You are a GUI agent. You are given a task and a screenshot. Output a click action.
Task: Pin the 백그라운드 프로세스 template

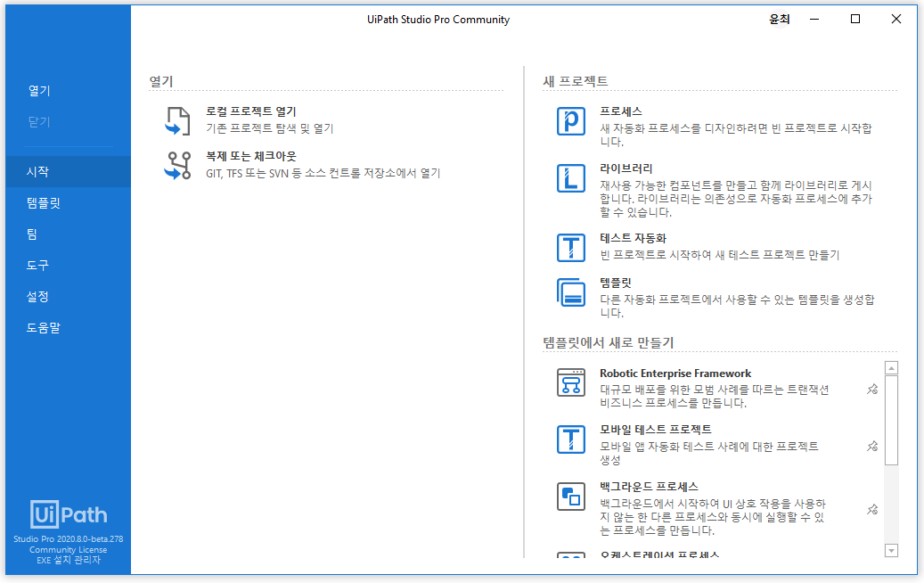872,509
